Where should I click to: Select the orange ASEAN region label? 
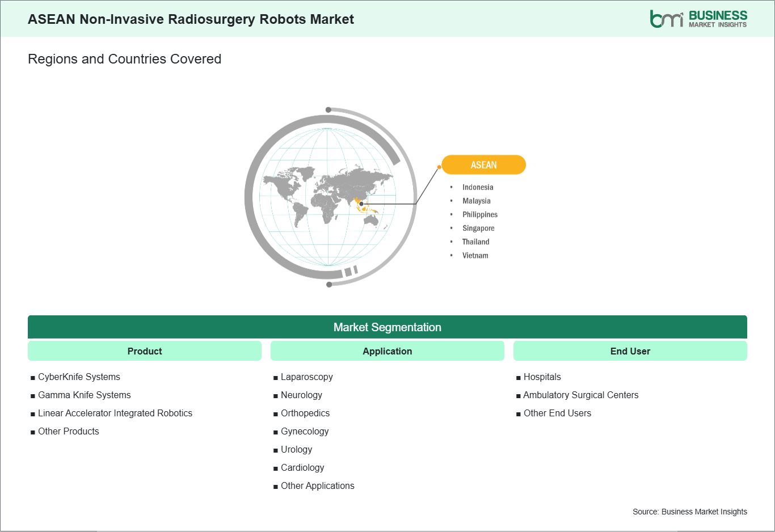click(483, 165)
